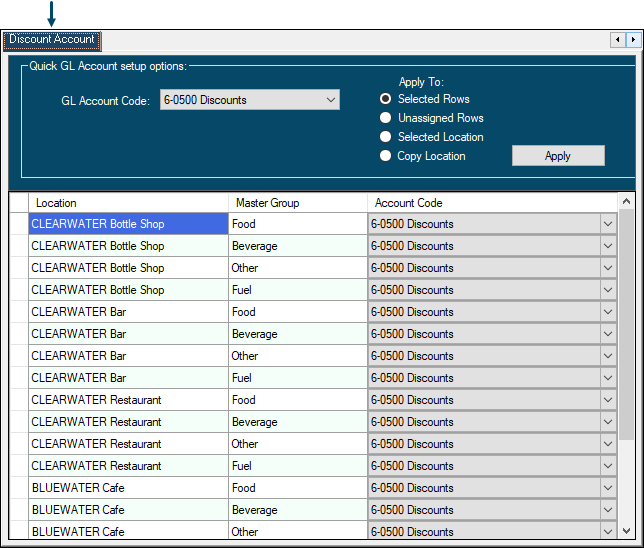Open Account Code dropdown for CLEARWATER Restaurant Fuel
This screenshot has height=548, width=644.
point(607,466)
